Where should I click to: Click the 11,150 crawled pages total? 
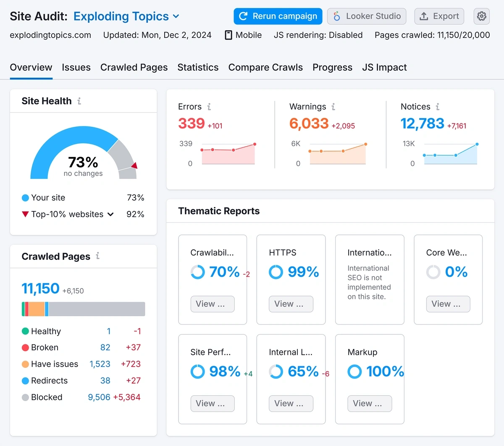click(x=41, y=289)
